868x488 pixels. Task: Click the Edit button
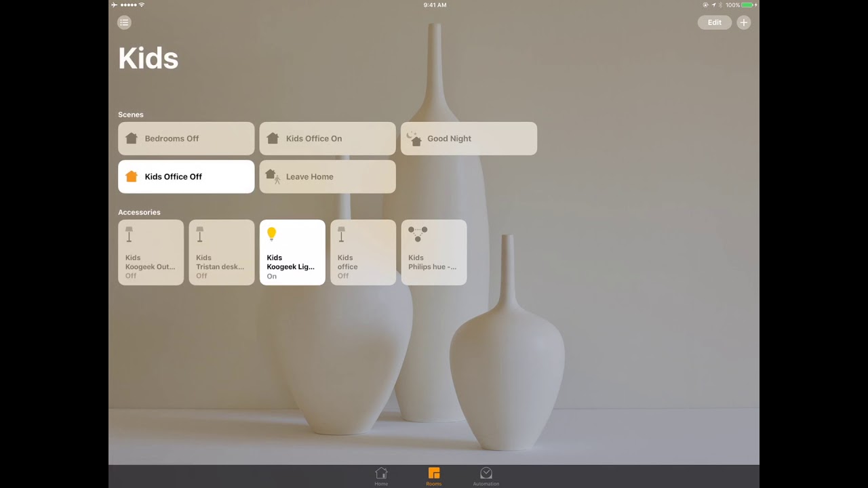715,22
